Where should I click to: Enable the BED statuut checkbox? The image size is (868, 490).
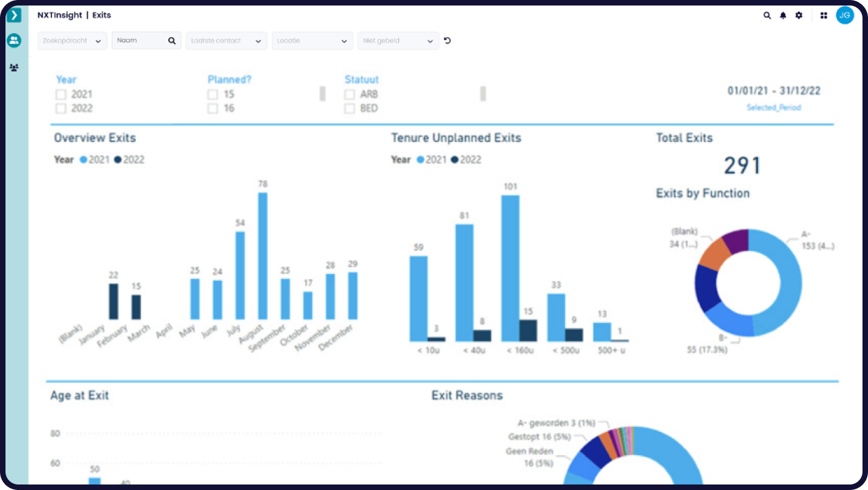pos(349,108)
